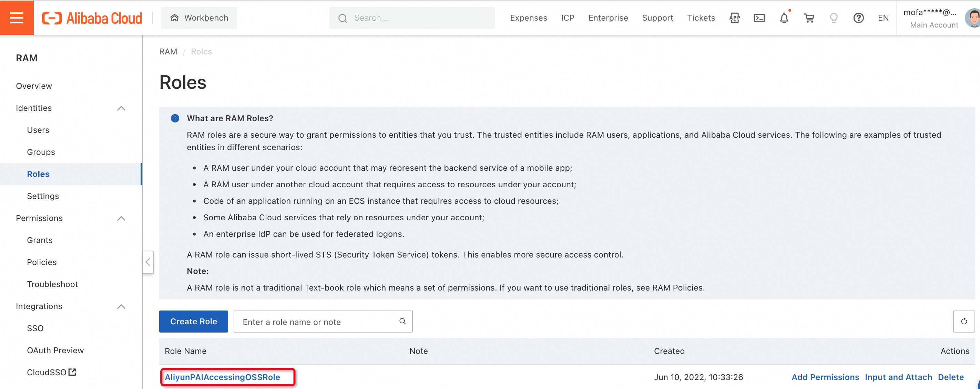Open Users in the sidebar

38,130
